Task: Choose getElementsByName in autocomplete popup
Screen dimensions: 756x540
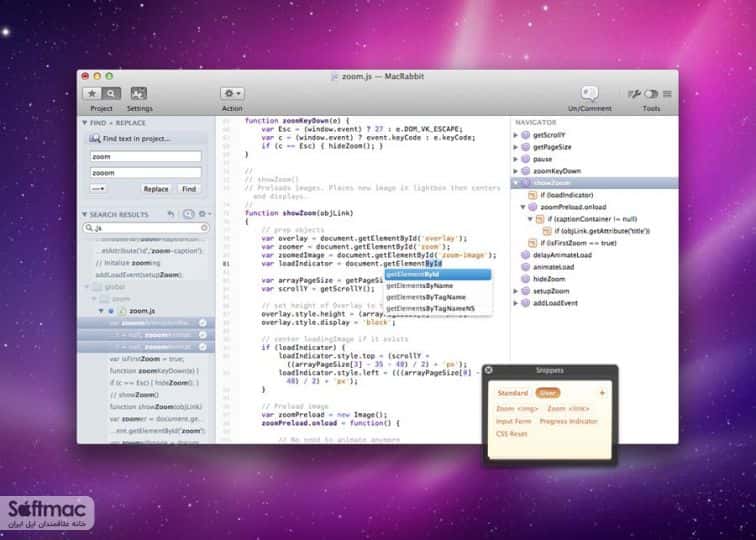Action: click(x=438, y=286)
